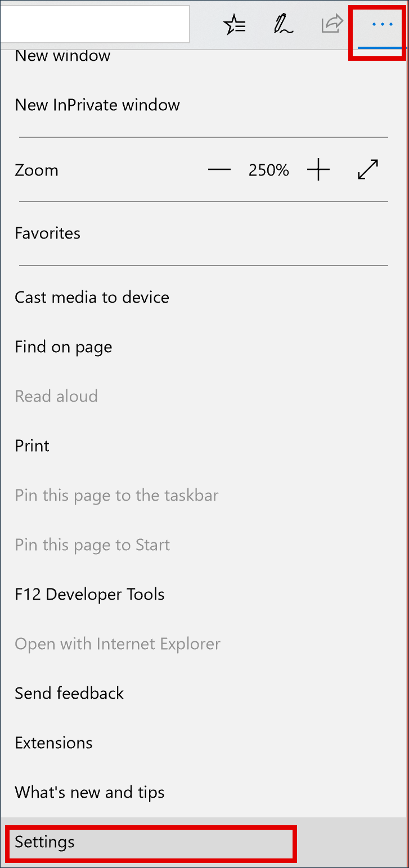Viewport: 409px width, 868px height.
Task: Click inside the address input field
Action: [x=95, y=24]
